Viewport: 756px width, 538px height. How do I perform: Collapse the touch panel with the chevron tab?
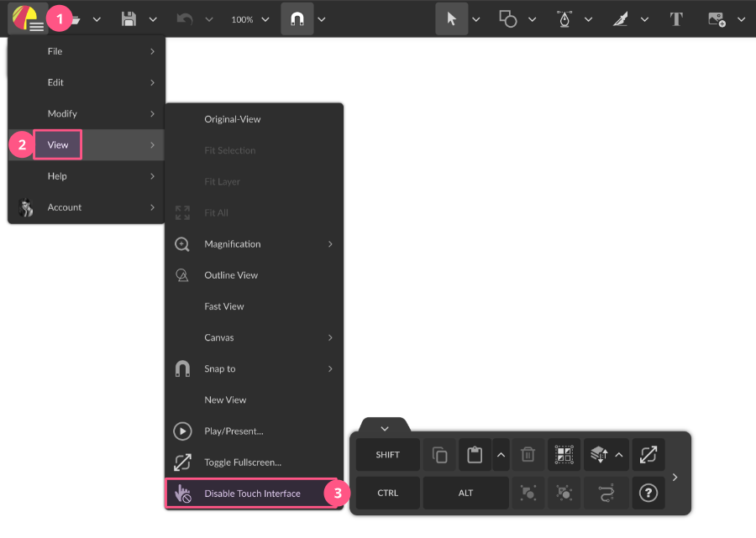tap(384, 428)
